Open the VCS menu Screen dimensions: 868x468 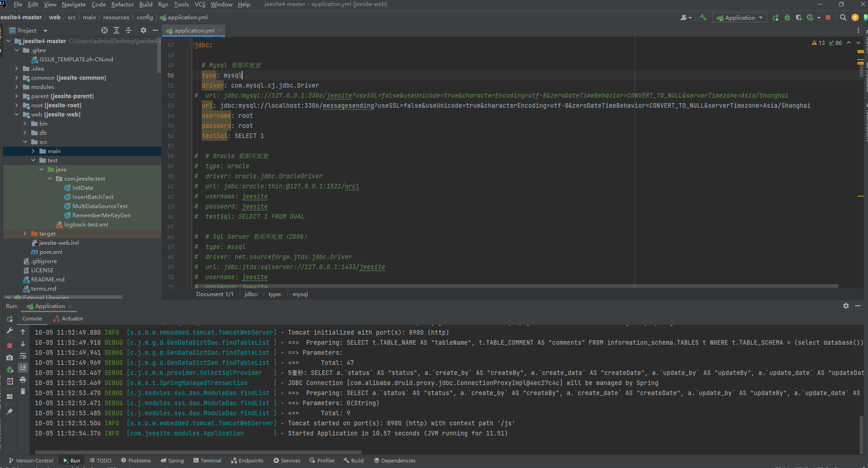pos(200,4)
